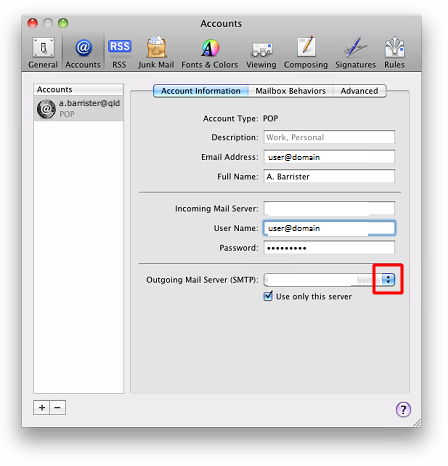Click the Description text field
The width and height of the screenshot is (448, 466).
[329, 137]
